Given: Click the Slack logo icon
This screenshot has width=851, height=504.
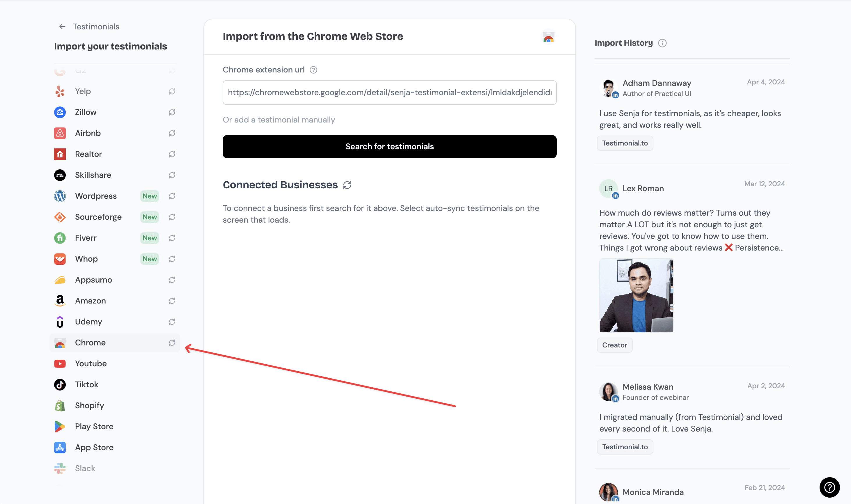Looking at the screenshot, I should point(60,468).
